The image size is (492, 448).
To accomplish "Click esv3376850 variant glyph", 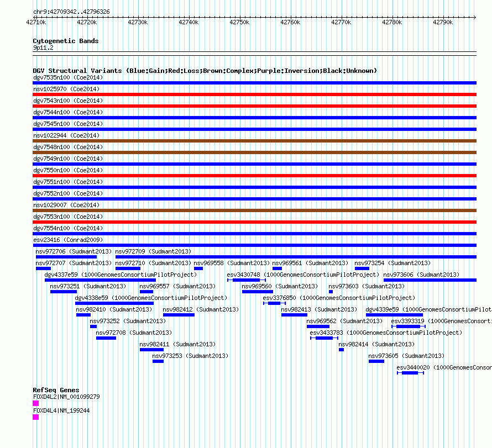I will click(x=274, y=303).
